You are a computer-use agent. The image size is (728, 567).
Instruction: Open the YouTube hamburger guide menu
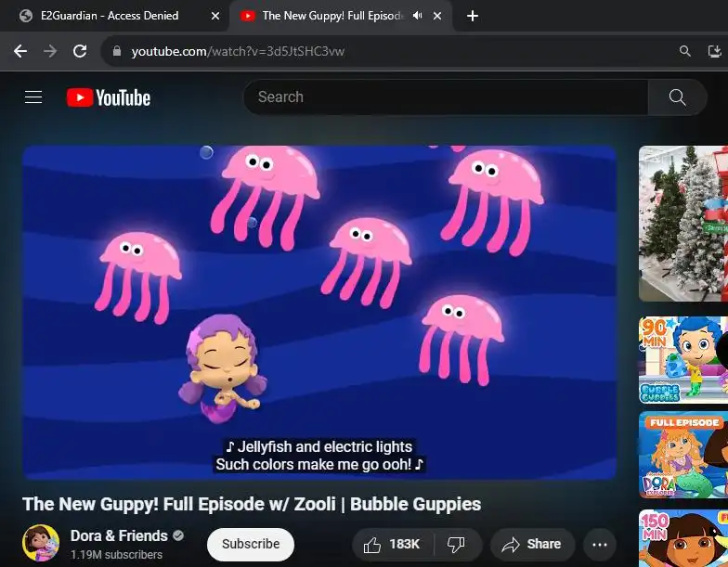33,97
